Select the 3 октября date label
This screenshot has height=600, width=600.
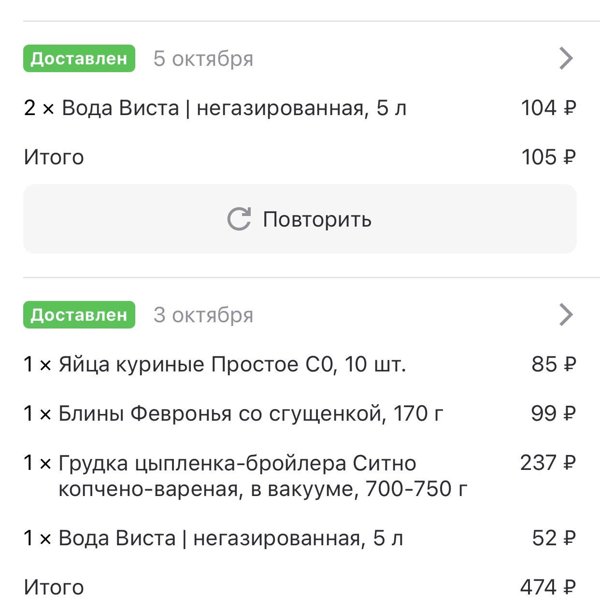click(203, 315)
